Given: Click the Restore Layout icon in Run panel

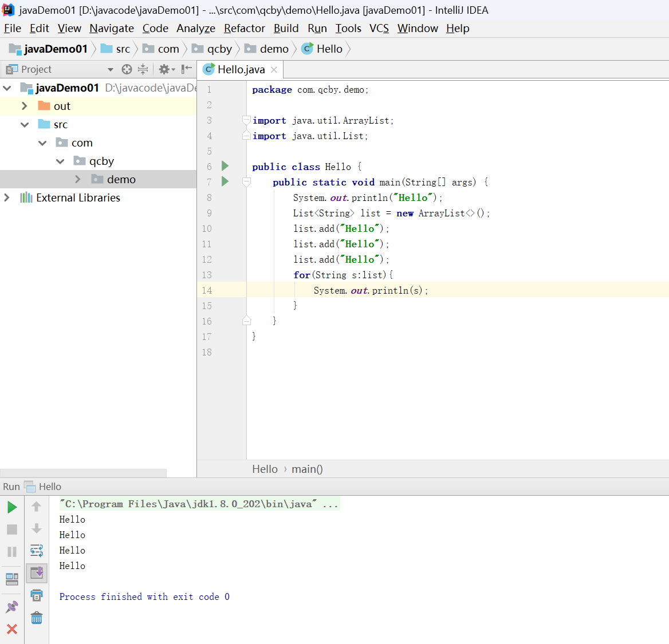Looking at the screenshot, I should (12, 579).
